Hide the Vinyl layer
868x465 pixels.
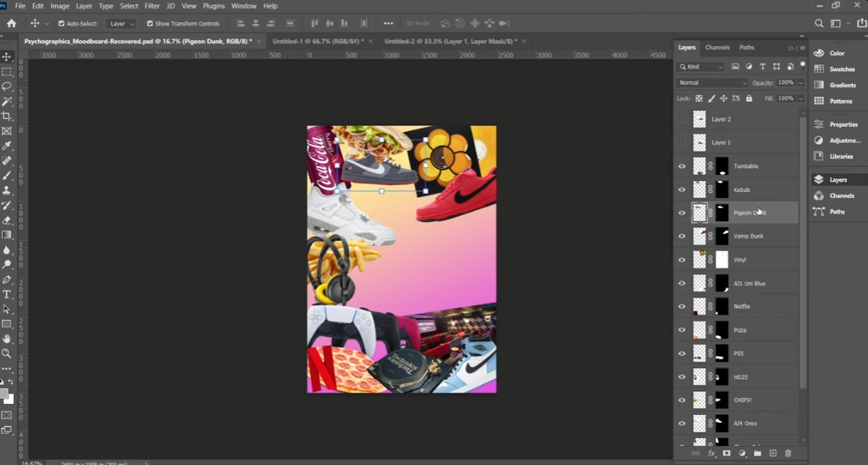(682, 260)
